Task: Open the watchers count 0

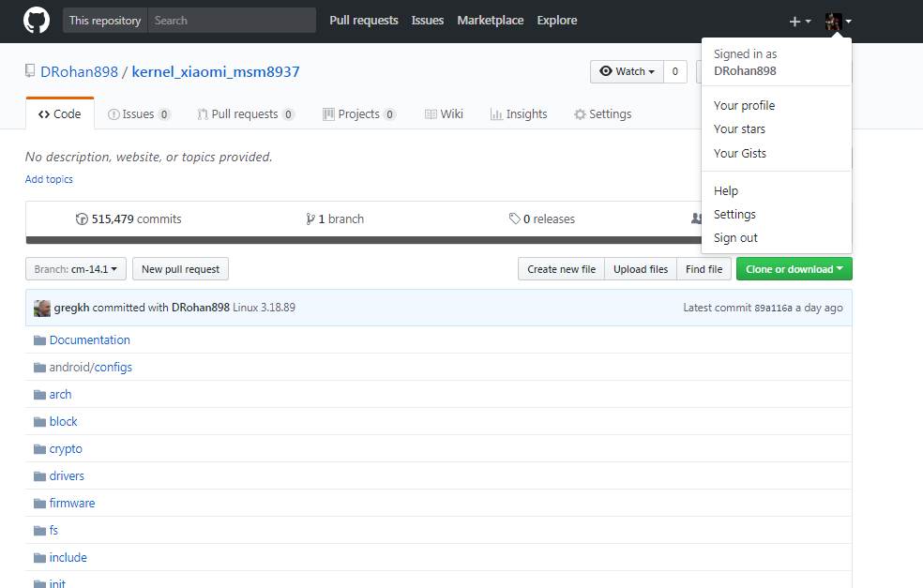Action: [x=675, y=71]
